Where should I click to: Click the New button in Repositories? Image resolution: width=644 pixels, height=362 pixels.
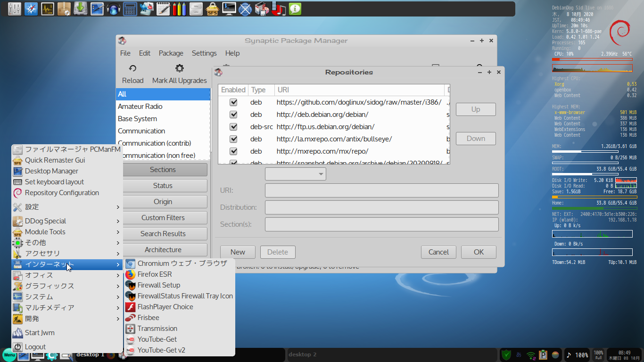(x=238, y=252)
